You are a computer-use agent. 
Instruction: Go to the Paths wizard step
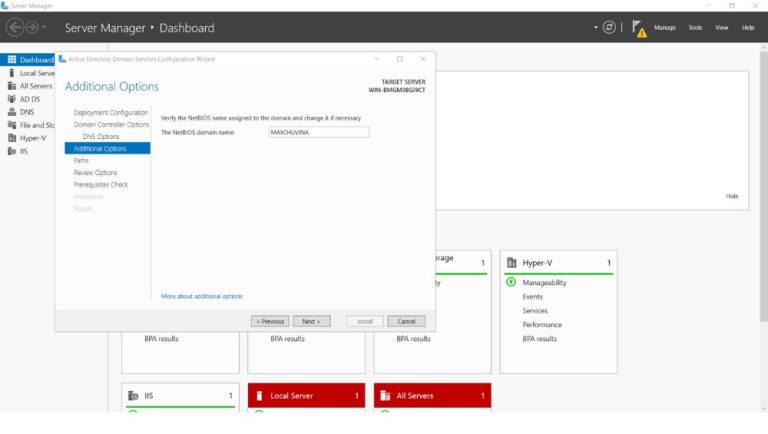coord(81,161)
